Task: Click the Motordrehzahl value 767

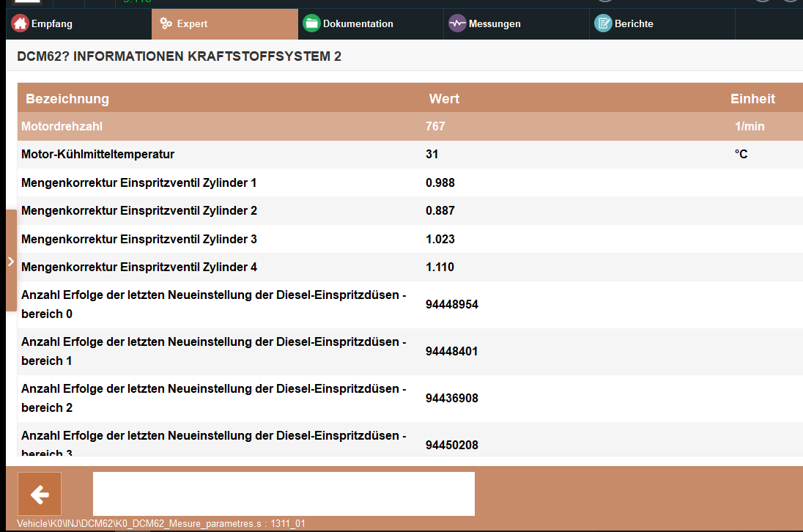Action: pos(435,127)
